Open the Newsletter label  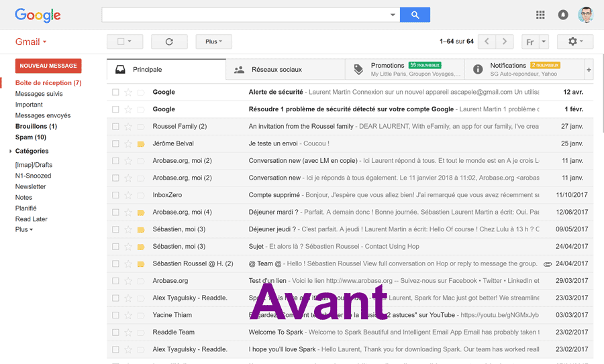pyautogui.click(x=30, y=186)
